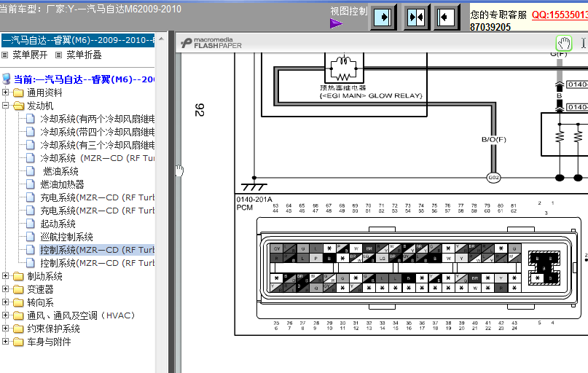The height and width of the screenshot is (373, 588).
Task: Open the 制动系统 folder label
Action: click(44, 276)
